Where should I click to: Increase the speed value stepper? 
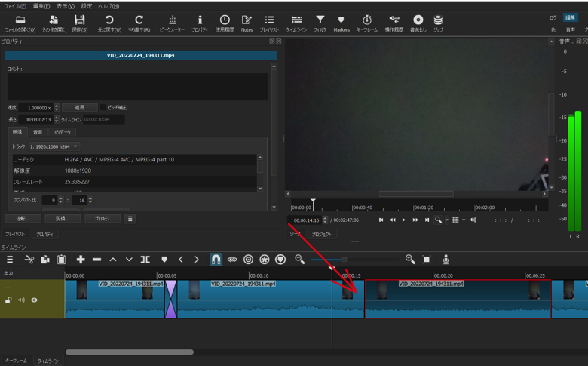tap(57, 106)
